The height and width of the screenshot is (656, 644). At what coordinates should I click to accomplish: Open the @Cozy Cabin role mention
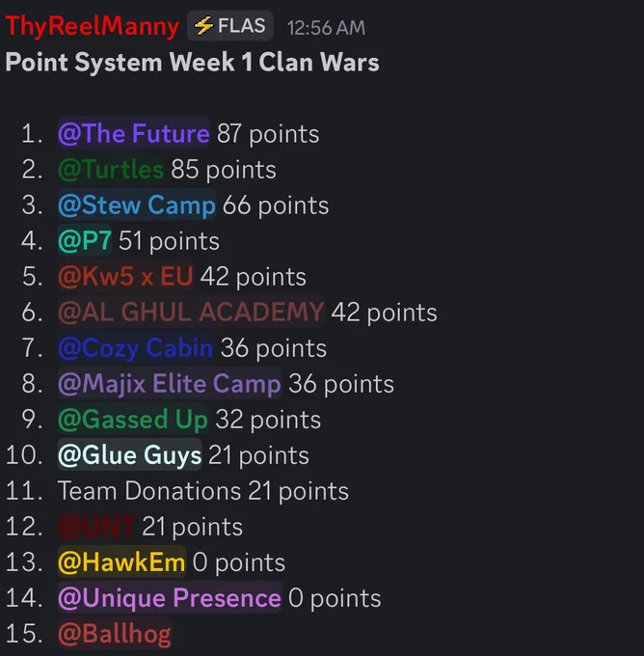(x=136, y=348)
